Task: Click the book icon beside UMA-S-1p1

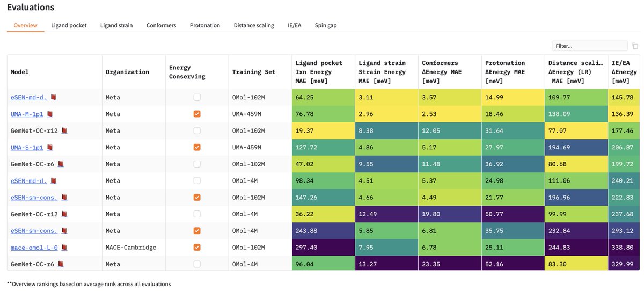Action: (50, 148)
